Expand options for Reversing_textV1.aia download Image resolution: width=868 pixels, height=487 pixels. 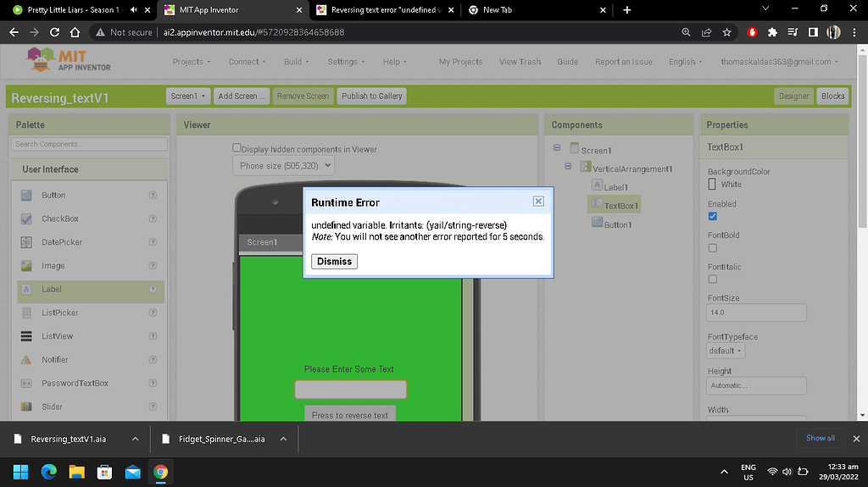[135, 439]
